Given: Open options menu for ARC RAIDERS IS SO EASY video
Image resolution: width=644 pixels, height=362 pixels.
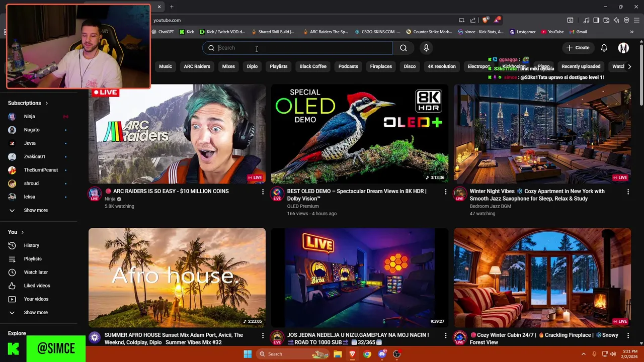Looking at the screenshot, I should (263, 192).
